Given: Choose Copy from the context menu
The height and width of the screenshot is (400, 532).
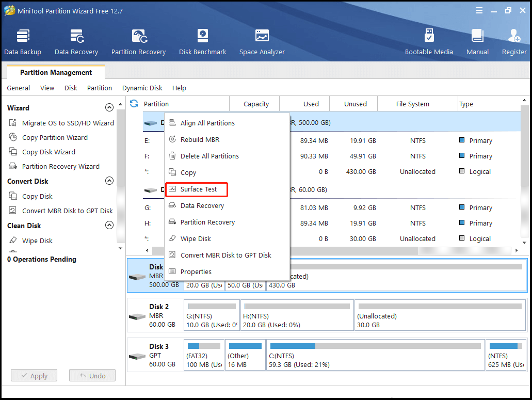Looking at the screenshot, I should pos(228,172).
